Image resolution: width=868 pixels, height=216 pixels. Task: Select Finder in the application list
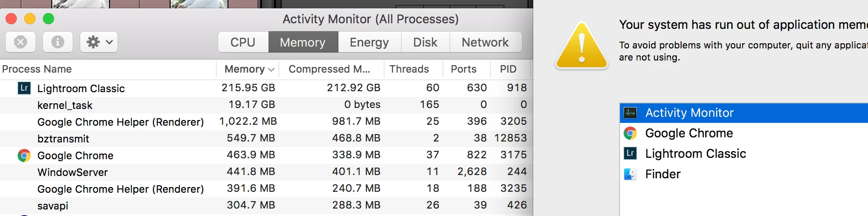pos(662,174)
